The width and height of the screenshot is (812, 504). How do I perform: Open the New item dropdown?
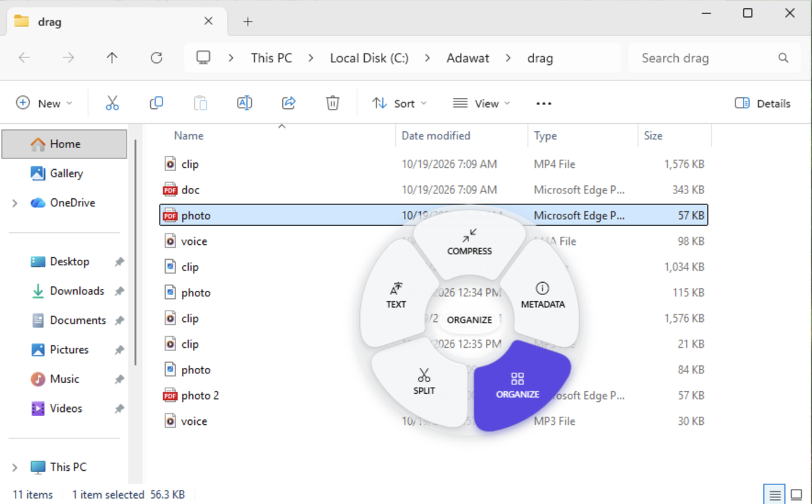pos(44,103)
